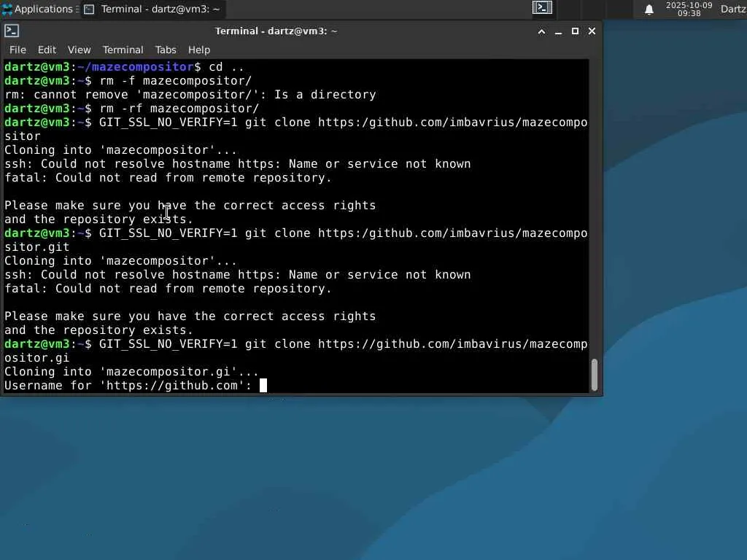Screen dimensions: 747x560
Task: Roll up window with the shade arrow button
Action: click(x=542, y=31)
